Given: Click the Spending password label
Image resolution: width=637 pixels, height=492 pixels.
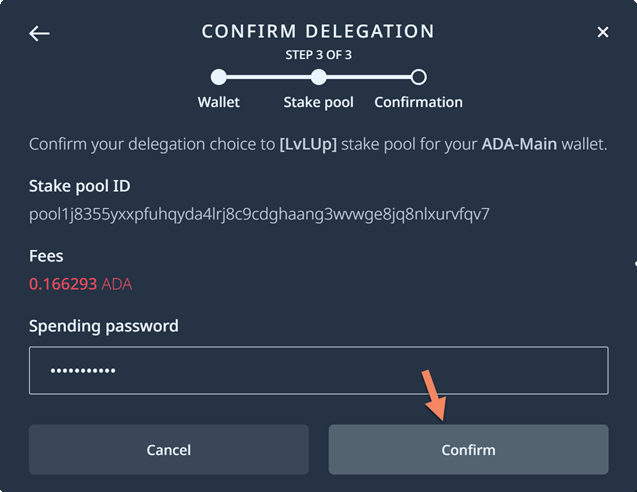Looking at the screenshot, I should [x=104, y=326].
